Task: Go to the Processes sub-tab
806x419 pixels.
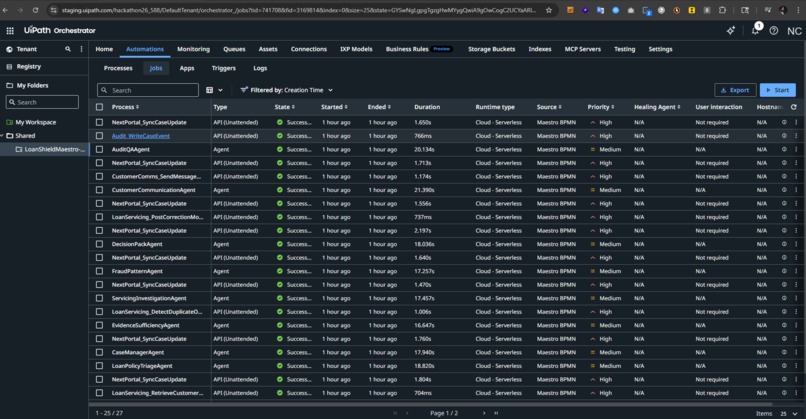Action: (118, 68)
